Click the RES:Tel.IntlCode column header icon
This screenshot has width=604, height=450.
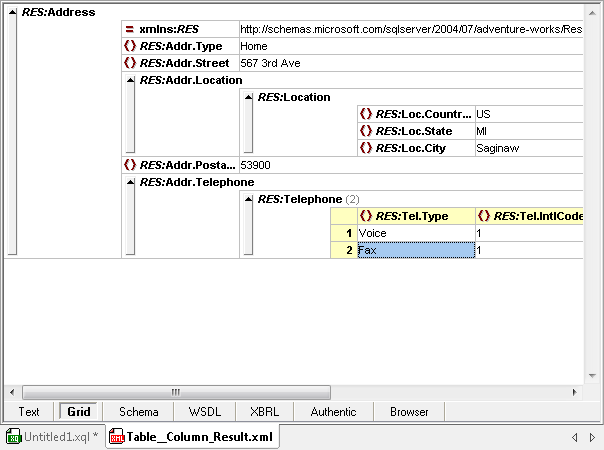483,216
